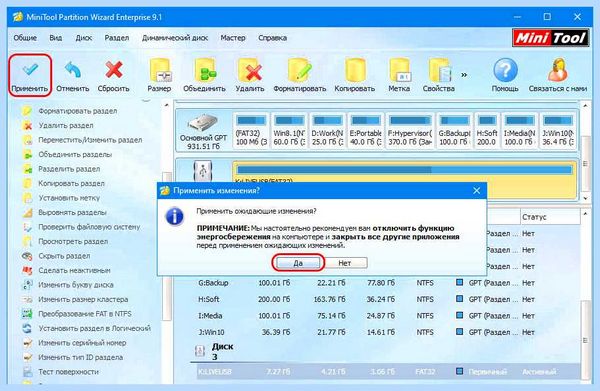The image size is (600, 391).
Task: Open Свойства (Properties) toolbar icon
Action: click(440, 70)
